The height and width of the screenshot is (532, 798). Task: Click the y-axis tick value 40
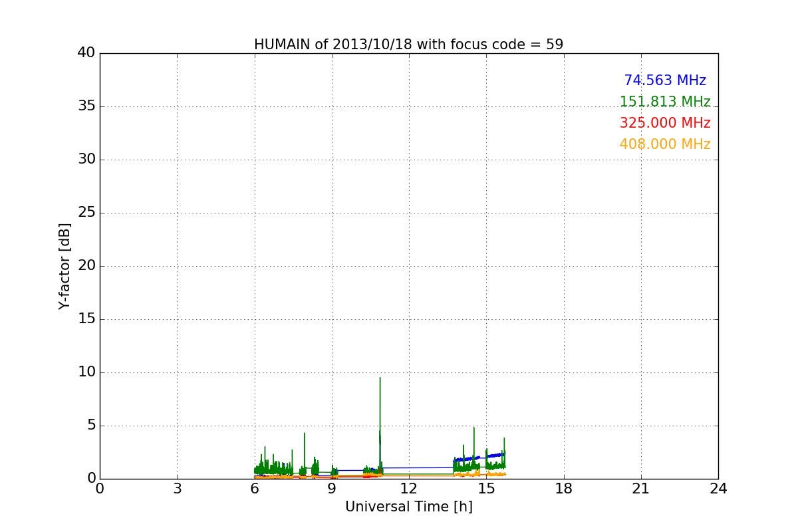coord(86,53)
